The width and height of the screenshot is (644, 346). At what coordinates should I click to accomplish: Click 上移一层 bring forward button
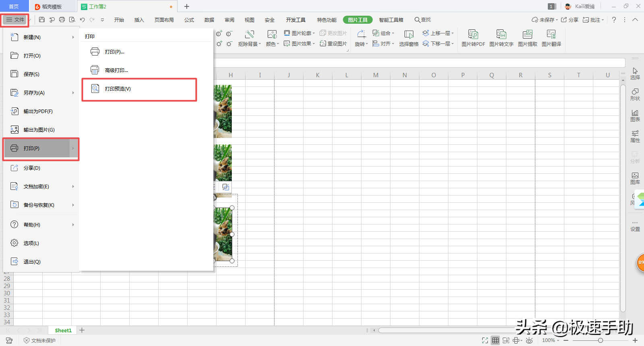(438, 33)
